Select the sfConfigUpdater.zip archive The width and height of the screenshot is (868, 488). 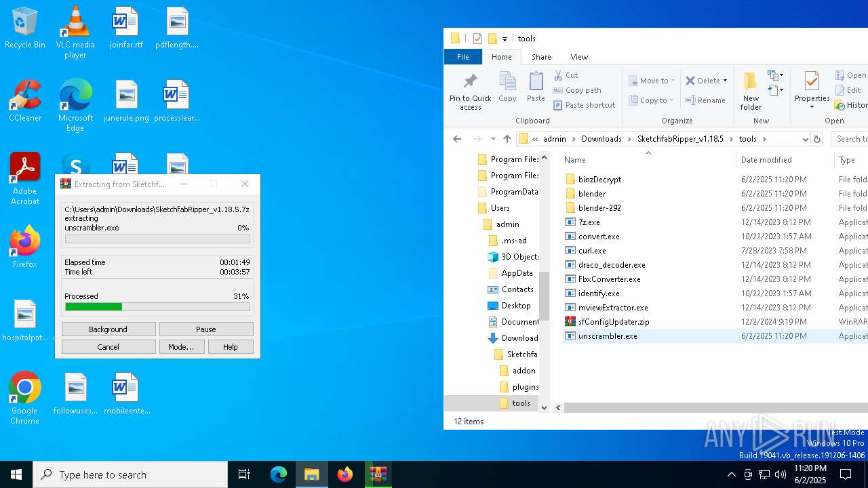[614, 322]
